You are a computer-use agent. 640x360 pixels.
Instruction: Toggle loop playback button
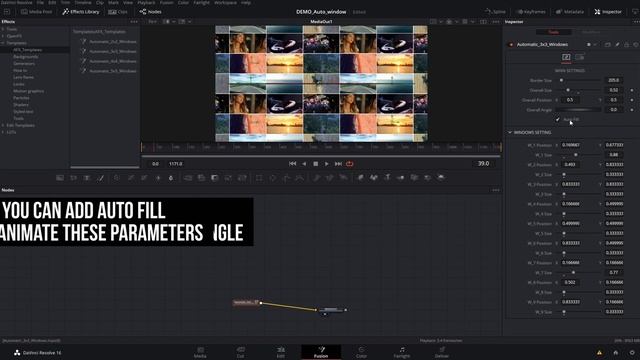pos(349,164)
